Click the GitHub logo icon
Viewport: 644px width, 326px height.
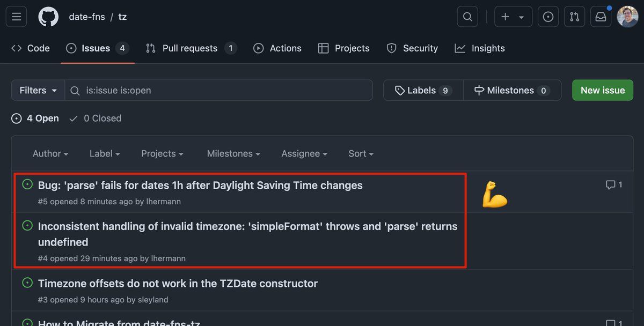click(x=48, y=17)
